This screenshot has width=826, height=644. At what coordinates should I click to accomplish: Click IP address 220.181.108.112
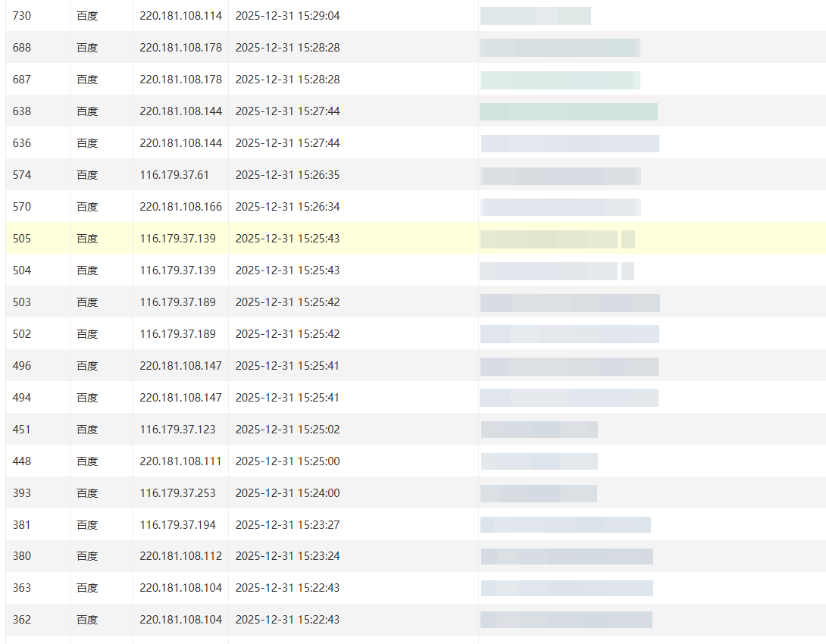coord(180,557)
